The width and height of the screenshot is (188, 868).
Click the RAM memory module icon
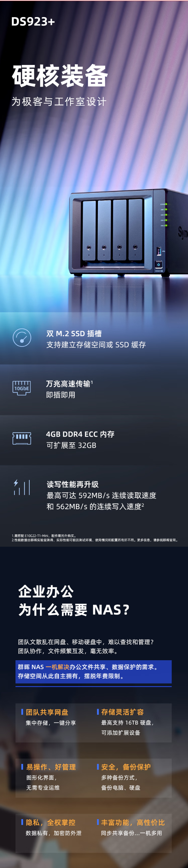pyautogui.click(x=22, y=438)
